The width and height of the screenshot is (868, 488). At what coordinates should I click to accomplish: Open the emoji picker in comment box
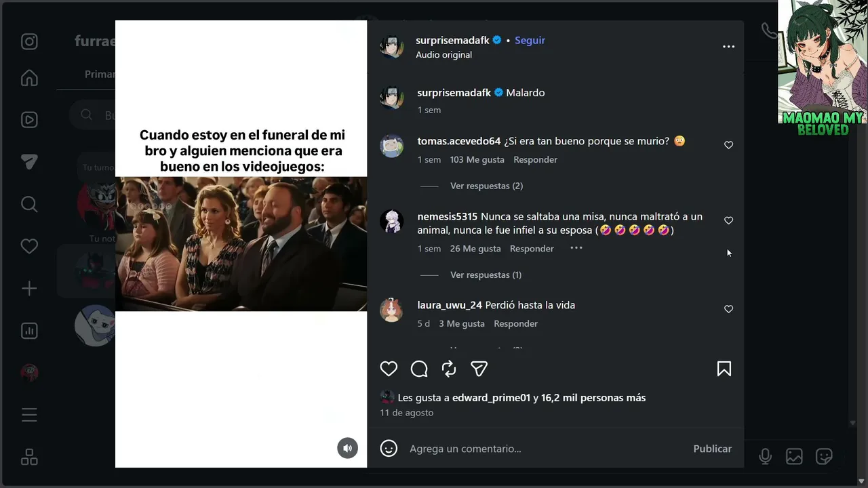click(x=389, y=449)
